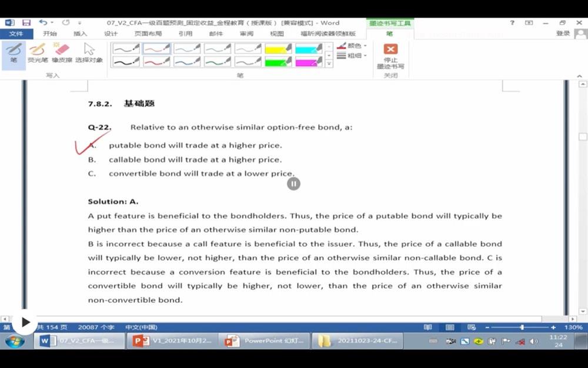Switch to Read Mode view icon

(428, 327)
